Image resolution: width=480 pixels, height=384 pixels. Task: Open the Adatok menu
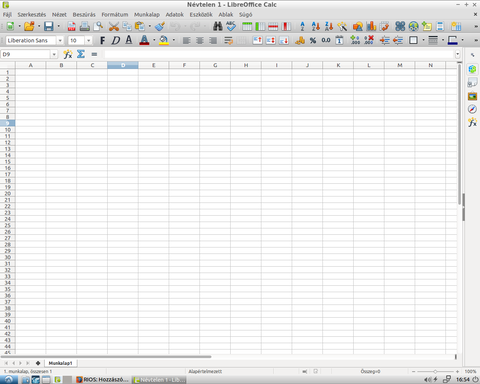point(175,14)
